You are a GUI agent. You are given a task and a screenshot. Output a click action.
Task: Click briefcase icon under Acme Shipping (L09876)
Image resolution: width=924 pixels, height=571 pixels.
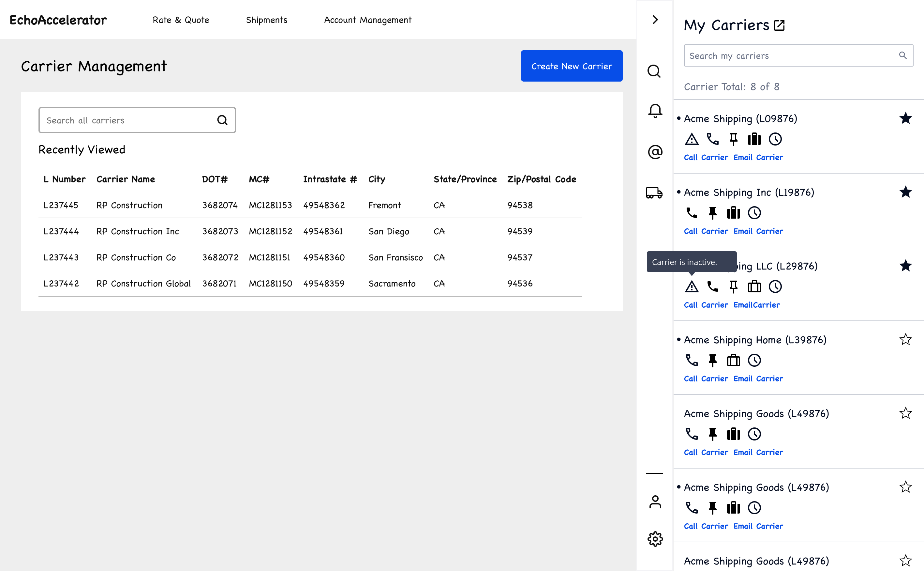tap(754, 139)
